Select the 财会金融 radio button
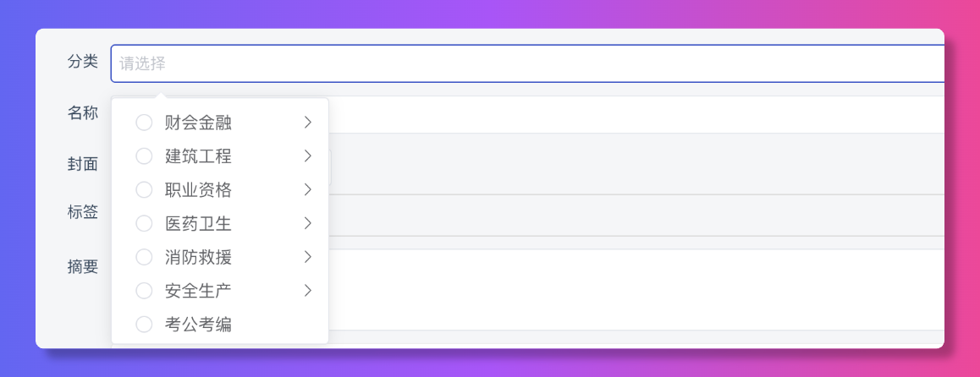980x377 pixels. [x=144, y=123]
